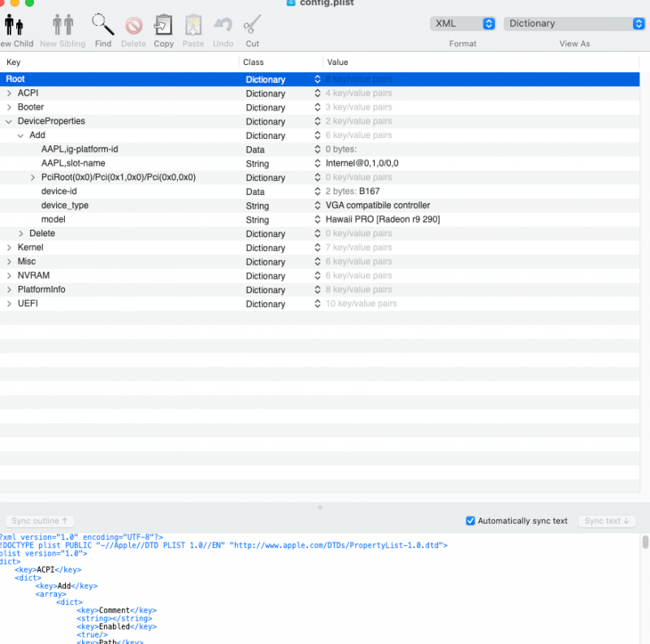This screenshot has width=650, height=644.
Task: Click the Copy clipboard icon
Action: pos(163,25)
